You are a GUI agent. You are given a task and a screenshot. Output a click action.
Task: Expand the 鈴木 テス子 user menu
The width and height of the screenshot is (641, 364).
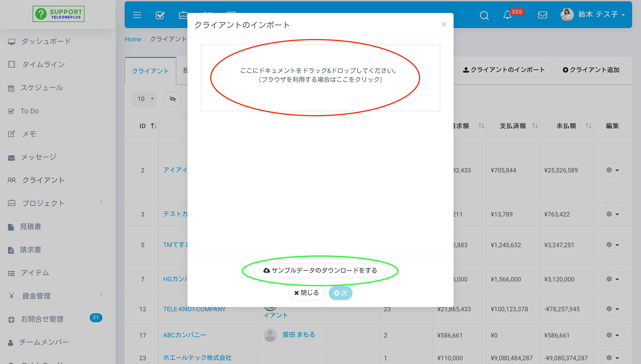[601, 14]
